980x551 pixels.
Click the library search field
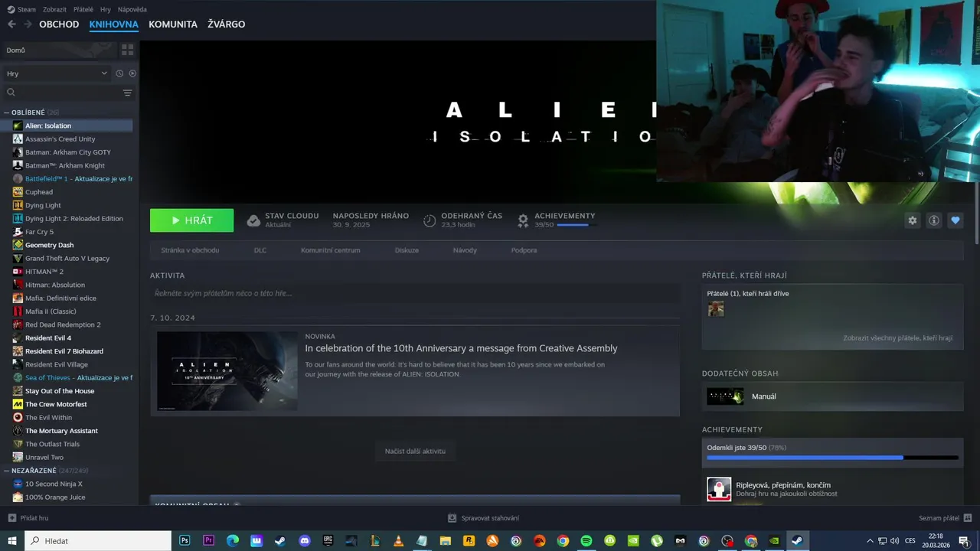point(61,93)
